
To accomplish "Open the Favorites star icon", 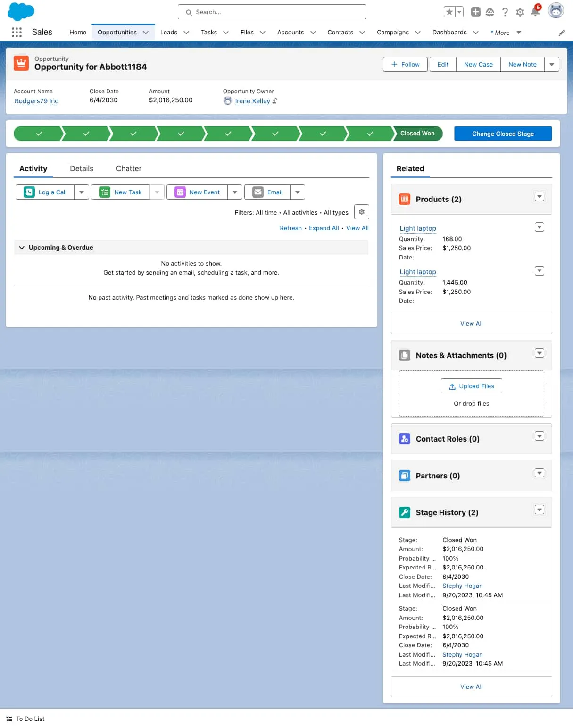I will click(x=449, y=12).
